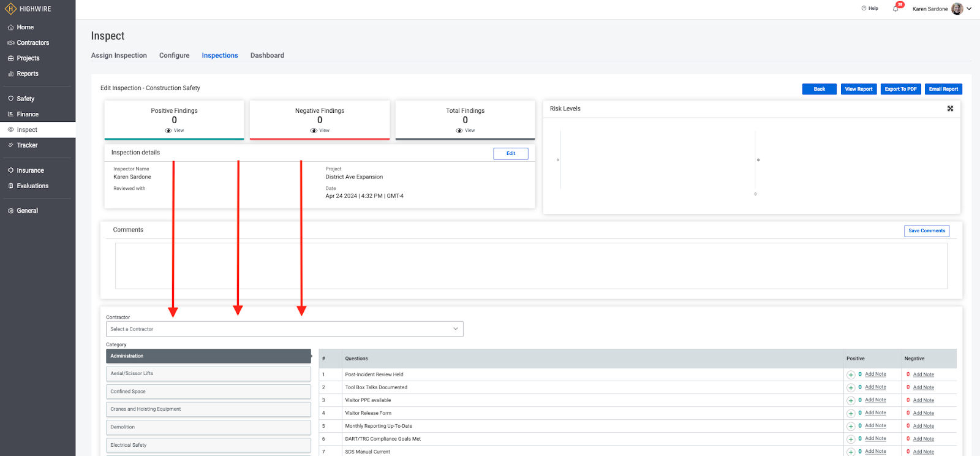
Task: Select Demolition category
Action: tap(208, 427)
